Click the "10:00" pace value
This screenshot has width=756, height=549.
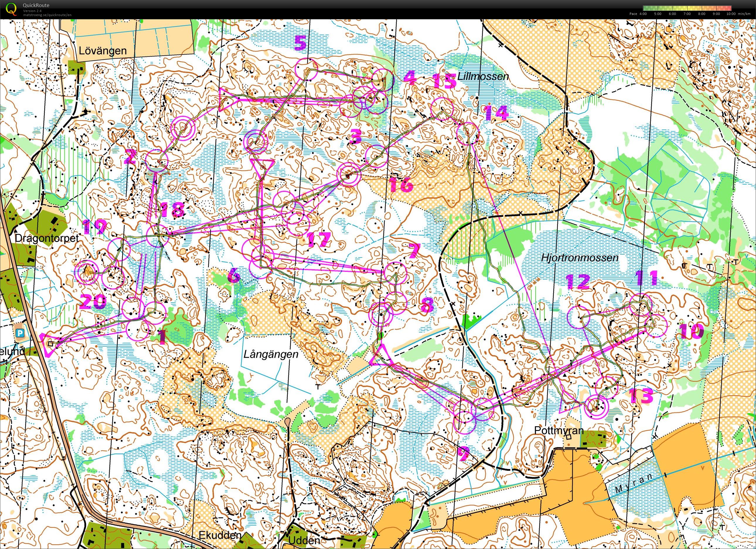(731, 14)
